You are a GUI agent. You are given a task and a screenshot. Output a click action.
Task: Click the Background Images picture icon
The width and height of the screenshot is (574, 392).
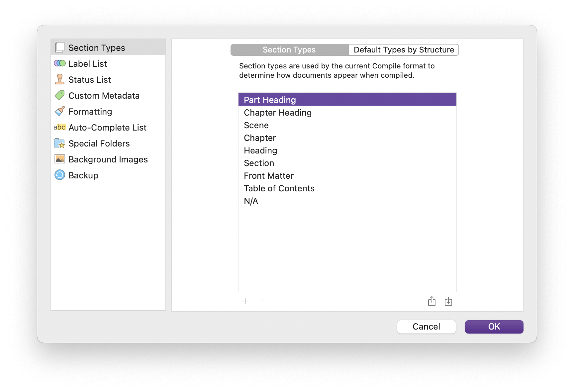pos(60,159)
